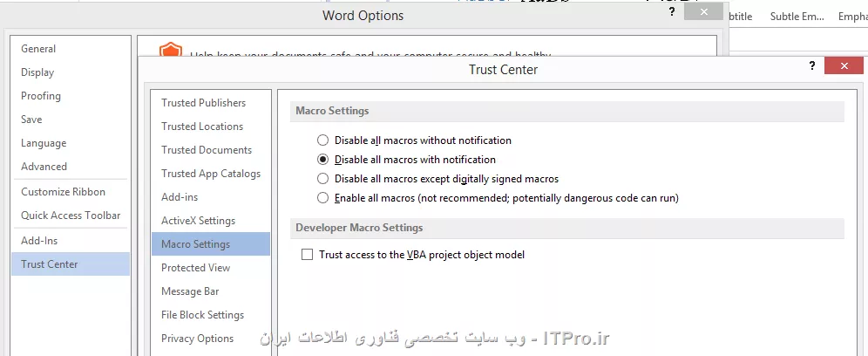
Task: Open General in Word Options
Action: (71, 49)
